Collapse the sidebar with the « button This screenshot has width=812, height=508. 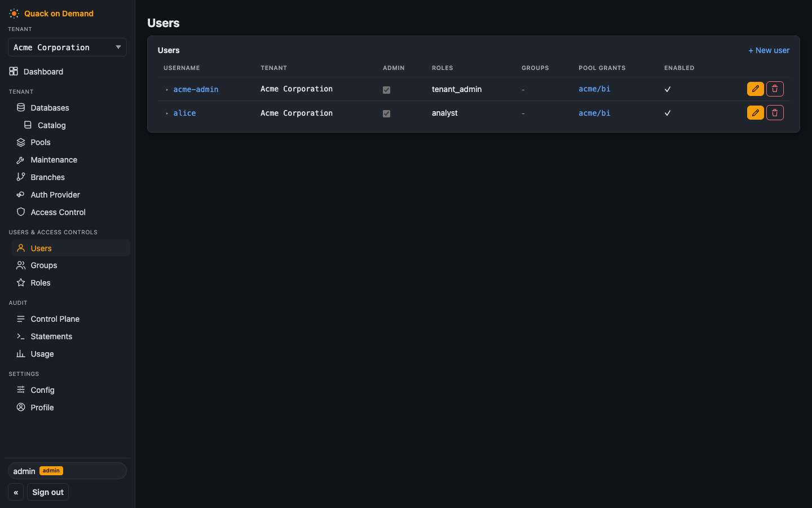(16, 492)
